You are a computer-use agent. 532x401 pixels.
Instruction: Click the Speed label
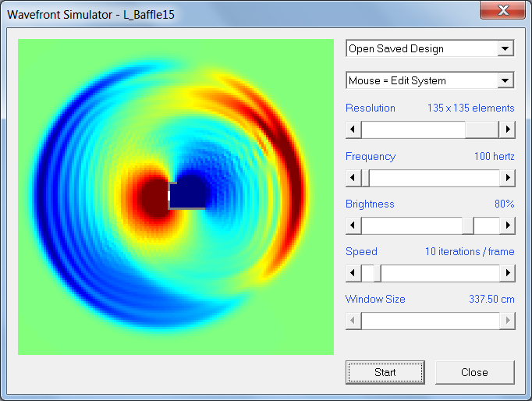[361, 251]
